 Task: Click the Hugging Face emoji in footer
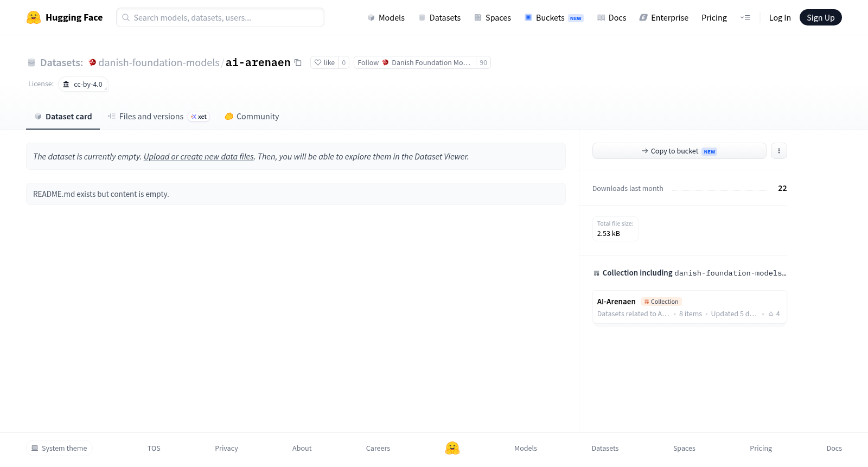(x=452, y=448)
